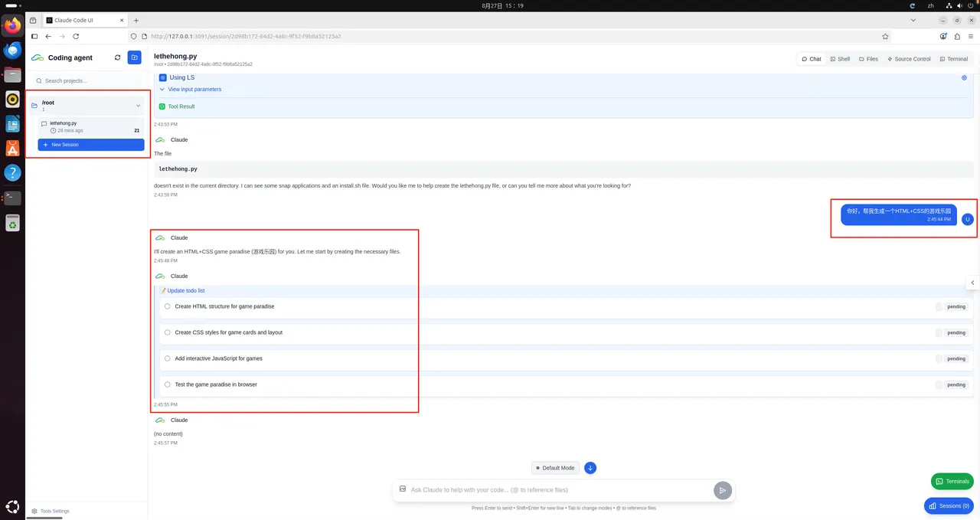Click the blue scroll-to-bottom arrow button

(x=590, y=468)
